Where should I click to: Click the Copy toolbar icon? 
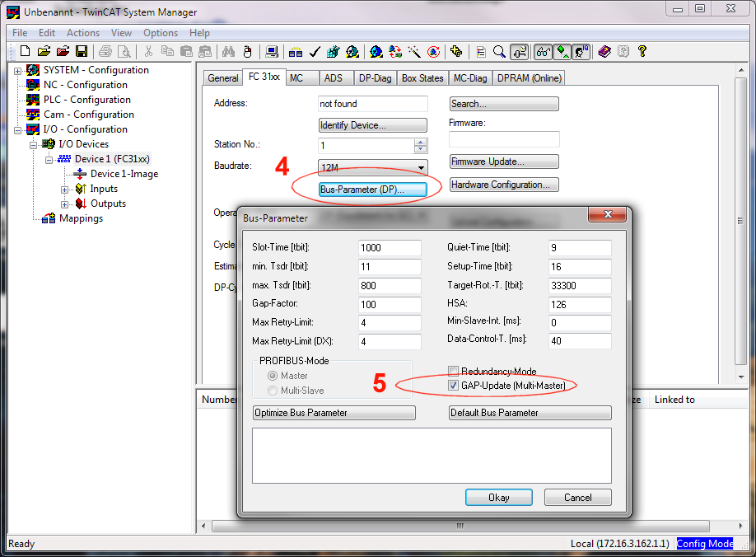click(167, 51)
